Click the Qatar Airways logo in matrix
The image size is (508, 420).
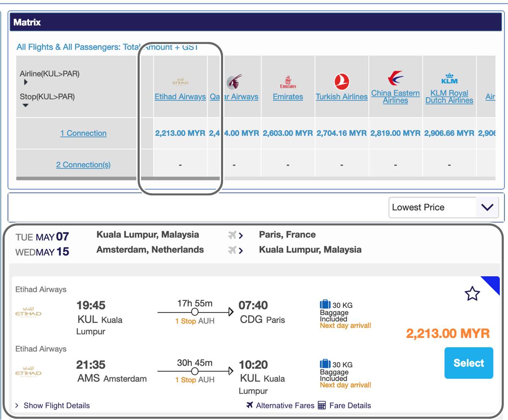tap(234, 82)
